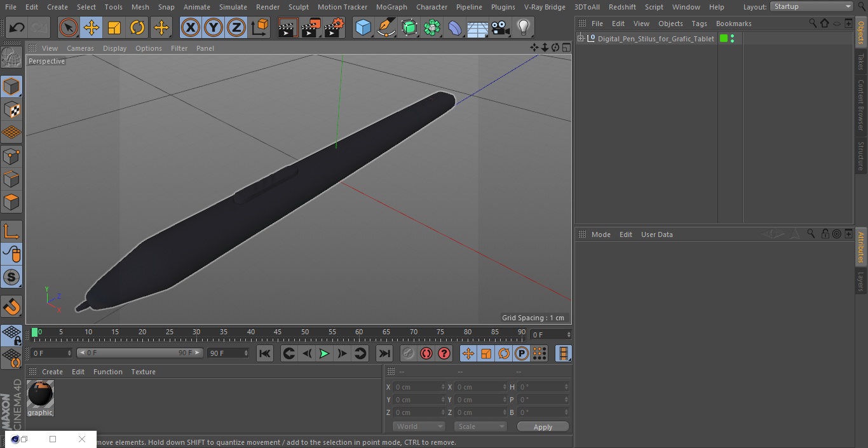
Task: Click the X position input field
Action: tap(419, 387)
